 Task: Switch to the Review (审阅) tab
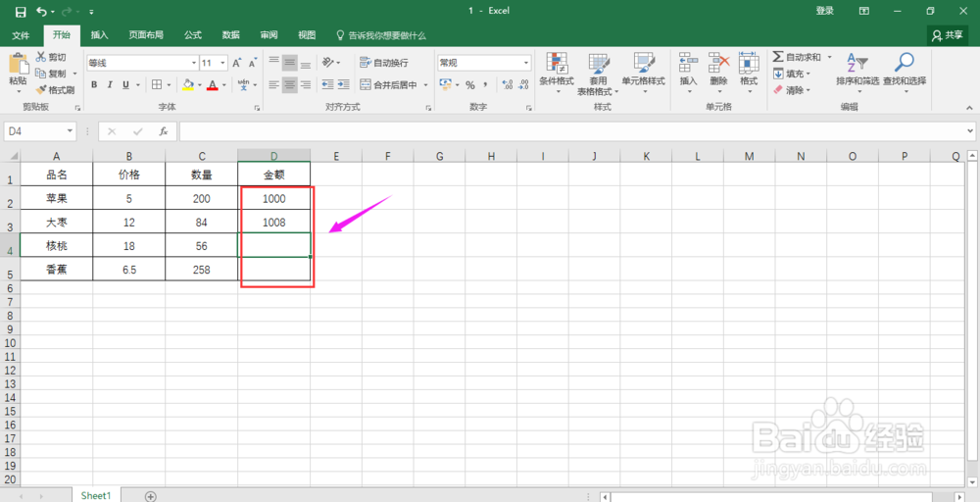pos(269,35)
